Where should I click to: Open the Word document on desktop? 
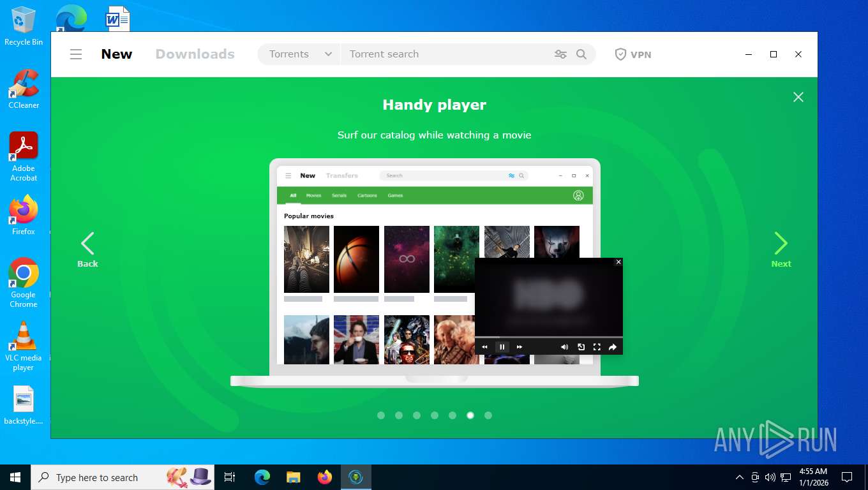pyautogui.click(x=118, y=18)
